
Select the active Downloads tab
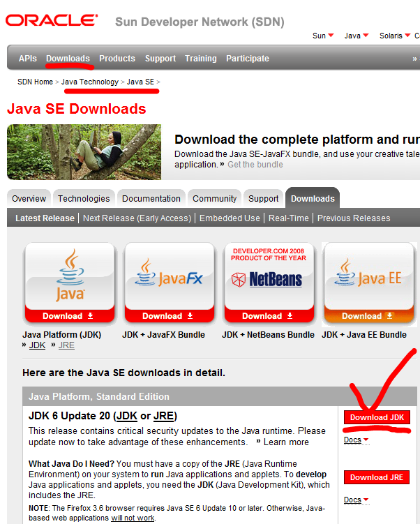313,198
